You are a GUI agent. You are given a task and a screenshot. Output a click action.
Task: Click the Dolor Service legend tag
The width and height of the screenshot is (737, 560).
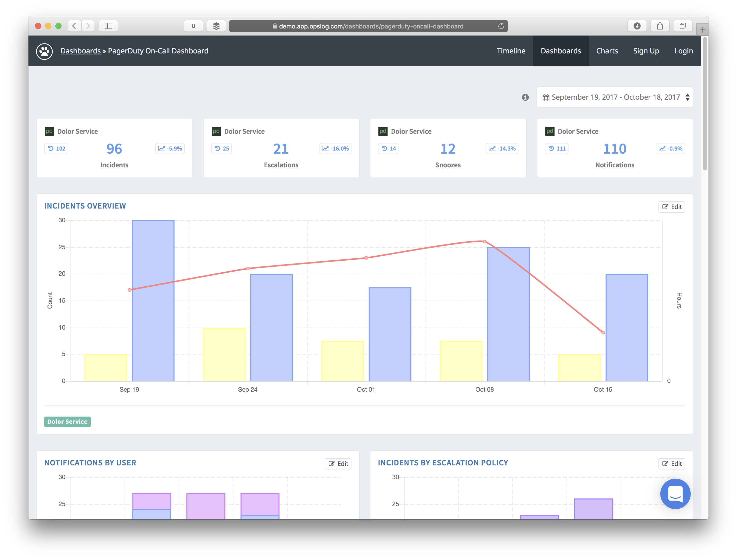pos(67,422)
